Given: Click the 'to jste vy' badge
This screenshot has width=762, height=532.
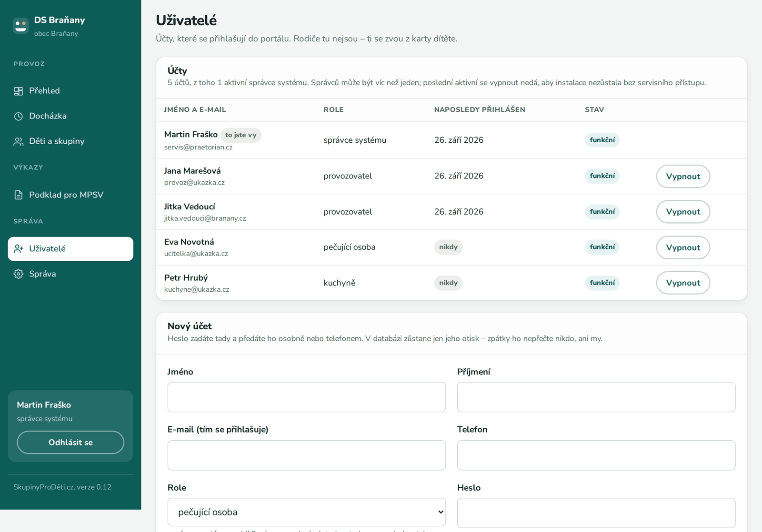Looking at the screenshot, I should click(241, 135).
